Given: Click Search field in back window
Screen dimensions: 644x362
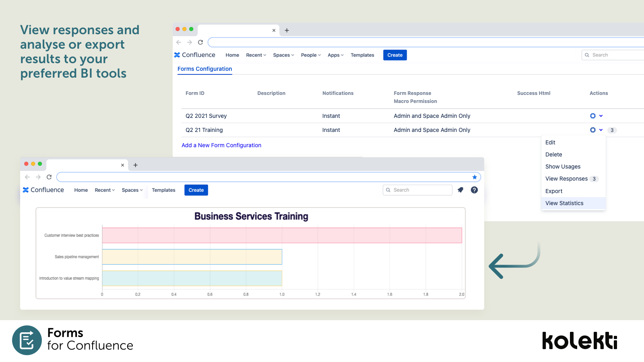Looking at the screenshot, I should click(x=613, y=55).
